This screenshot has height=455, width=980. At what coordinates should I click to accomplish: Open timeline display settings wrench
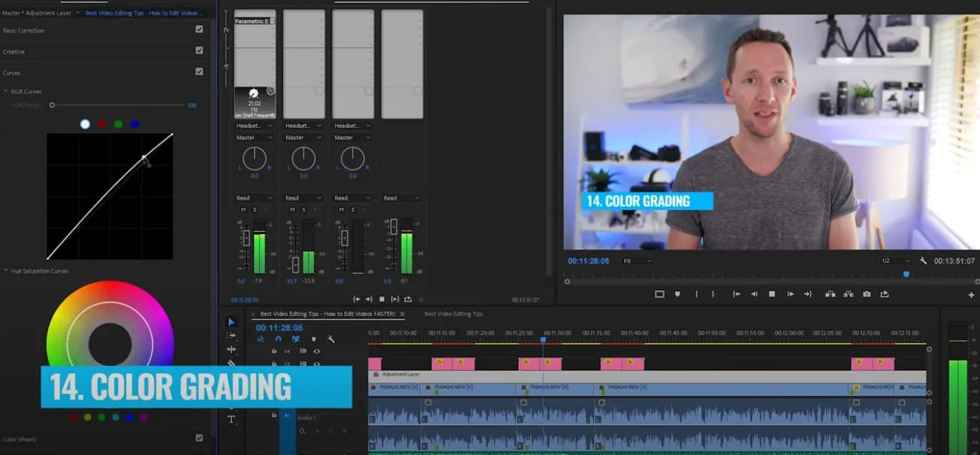coord(330,340)
